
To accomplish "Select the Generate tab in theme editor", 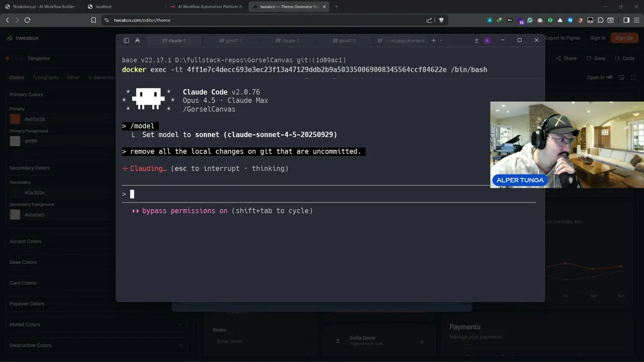I will pos(101,77).
